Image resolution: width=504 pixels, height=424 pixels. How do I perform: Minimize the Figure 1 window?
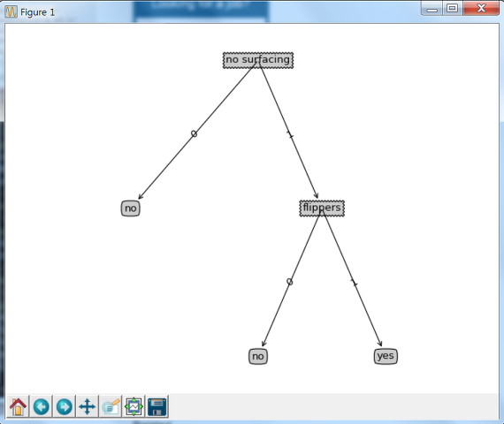432,8
